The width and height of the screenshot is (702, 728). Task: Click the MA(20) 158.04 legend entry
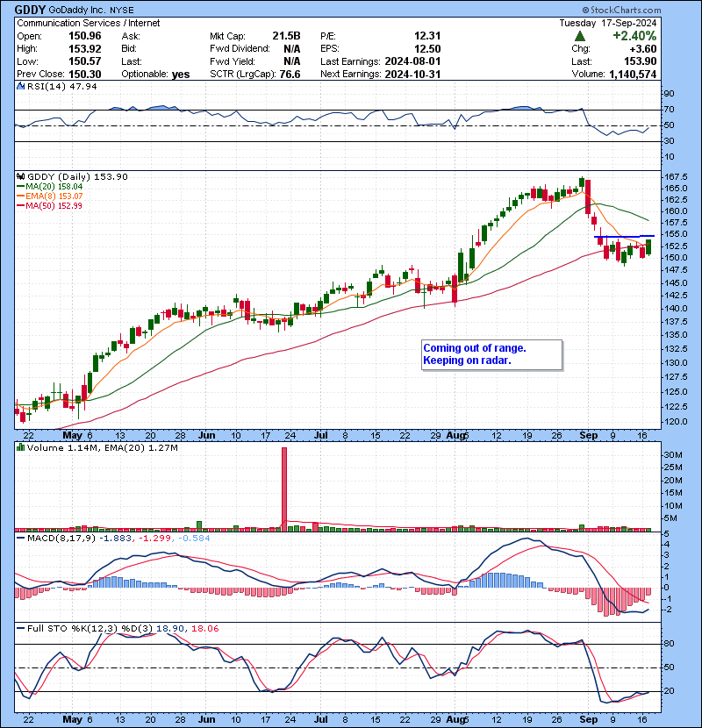pyautogui.click(x=49, y=186)
